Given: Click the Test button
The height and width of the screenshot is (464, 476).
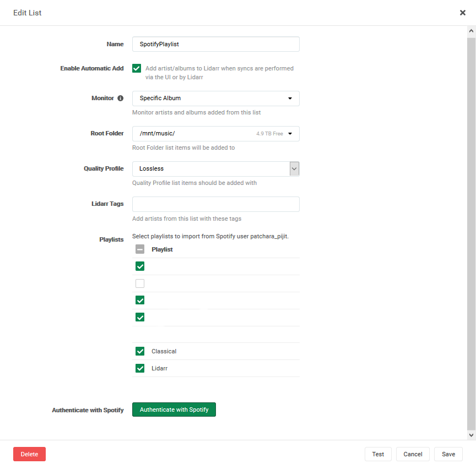Looking at the screenshot, I should tap(378, 454).
